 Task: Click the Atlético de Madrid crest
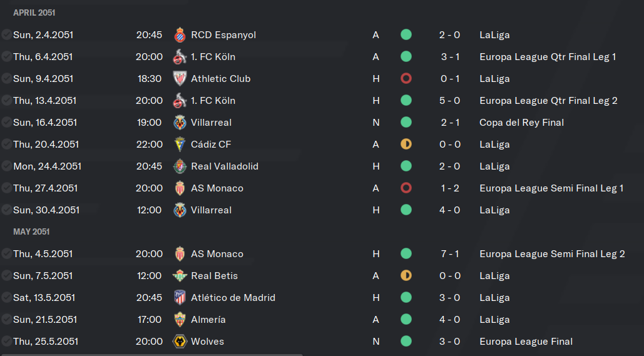pos(180,298)
